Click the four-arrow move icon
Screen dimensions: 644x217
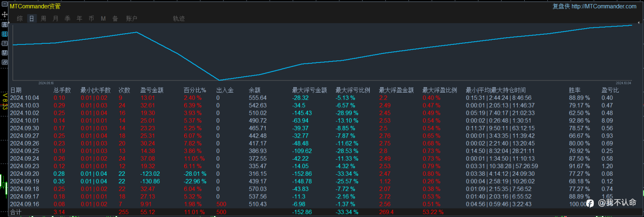tap(5, 15)
